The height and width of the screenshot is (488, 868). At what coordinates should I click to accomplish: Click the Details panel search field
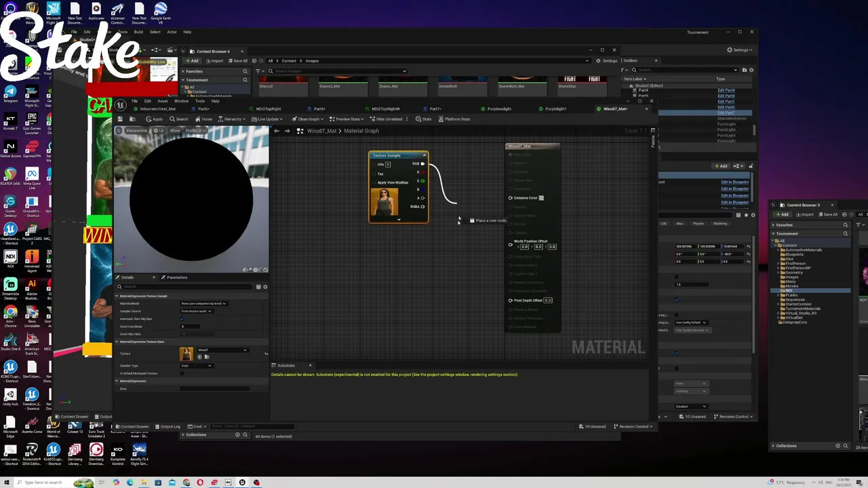coord(184,287)
